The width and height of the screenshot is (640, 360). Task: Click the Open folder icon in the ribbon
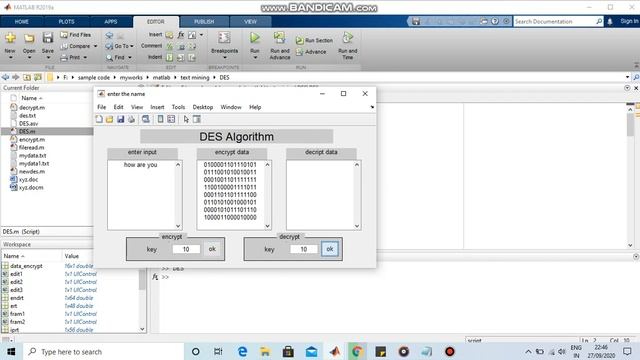29,38
